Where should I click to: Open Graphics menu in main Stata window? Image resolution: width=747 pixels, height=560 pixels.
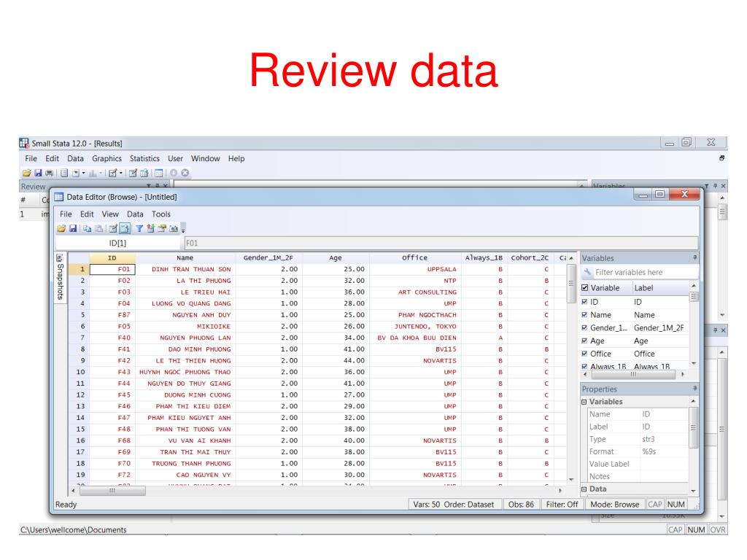coord(107,158)
